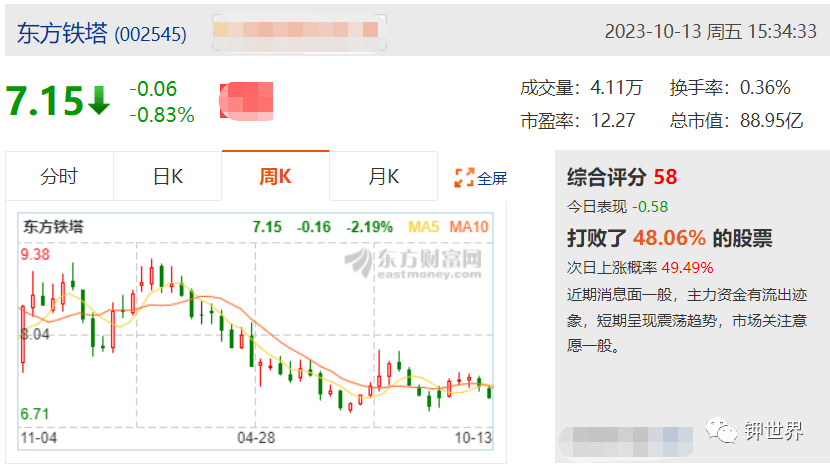Viewport: 830px width, 467px height.
Task: Click the 11-04 date marker on the chart axis
Action: pyautogui.click(x=39, y=438)
